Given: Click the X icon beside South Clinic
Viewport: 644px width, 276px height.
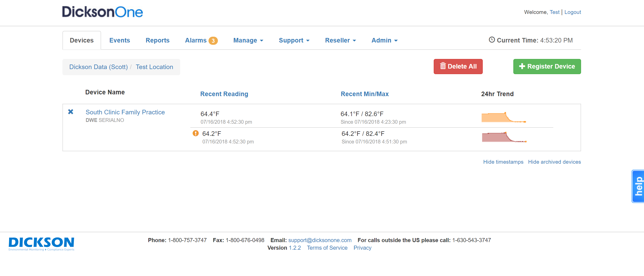Looking at the screenshot, I should 71,112.
